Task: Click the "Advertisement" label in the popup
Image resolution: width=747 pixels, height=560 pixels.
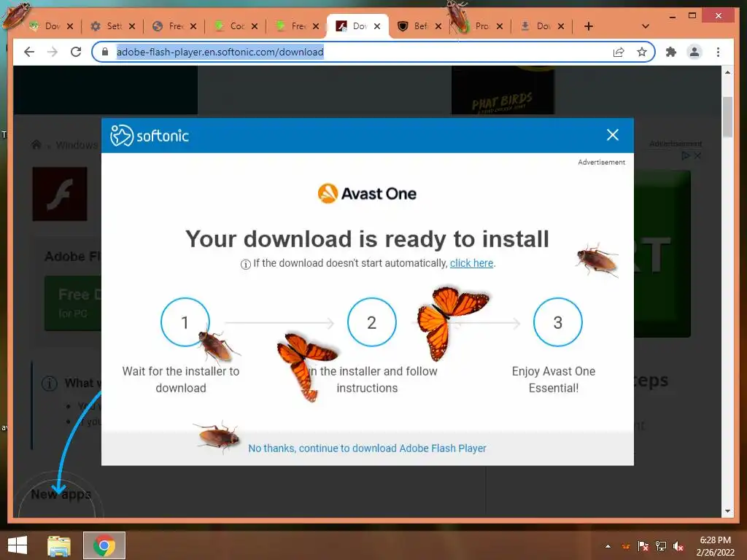Action: 601,162
